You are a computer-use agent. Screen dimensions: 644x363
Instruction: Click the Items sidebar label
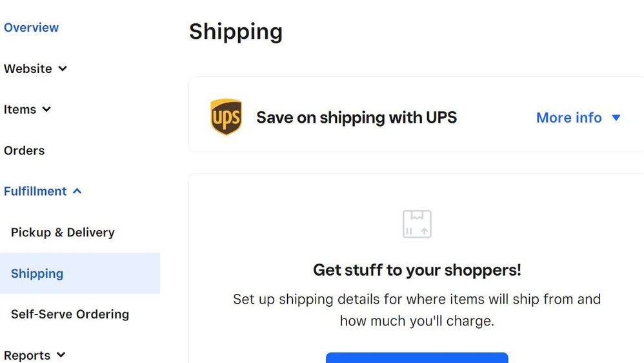[x=20, y=110]
